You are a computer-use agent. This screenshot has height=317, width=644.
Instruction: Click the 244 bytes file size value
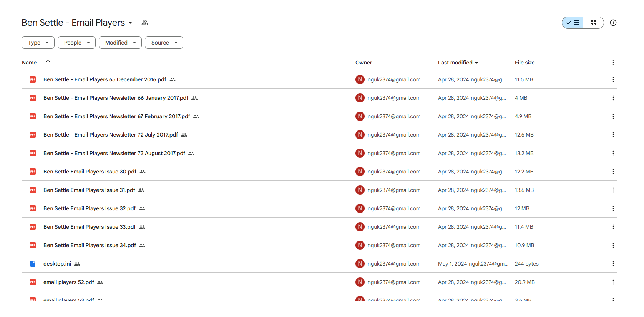[527, 264]
